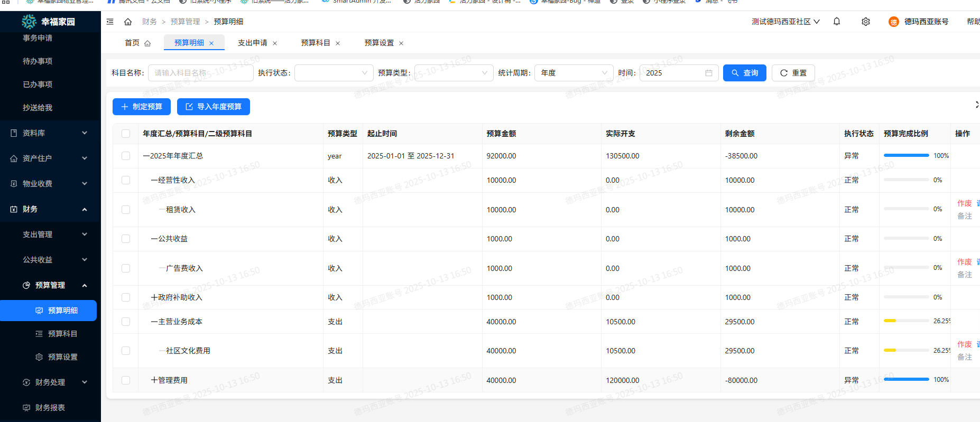Click the 社区文化费用 26.25% progress bar
This screenshot has width=980, height=422.
pos(907,350)
